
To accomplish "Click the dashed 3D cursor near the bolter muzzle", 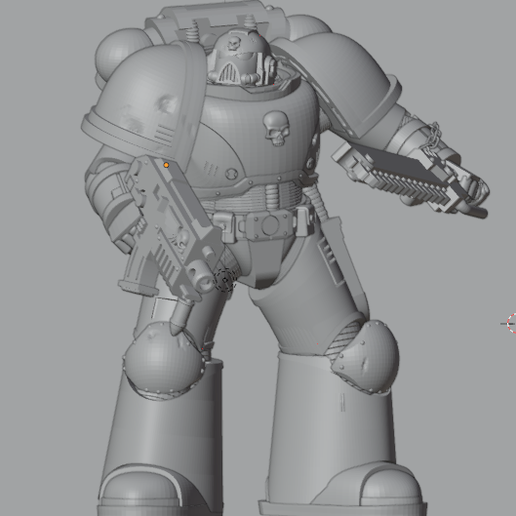I will 225,280.
